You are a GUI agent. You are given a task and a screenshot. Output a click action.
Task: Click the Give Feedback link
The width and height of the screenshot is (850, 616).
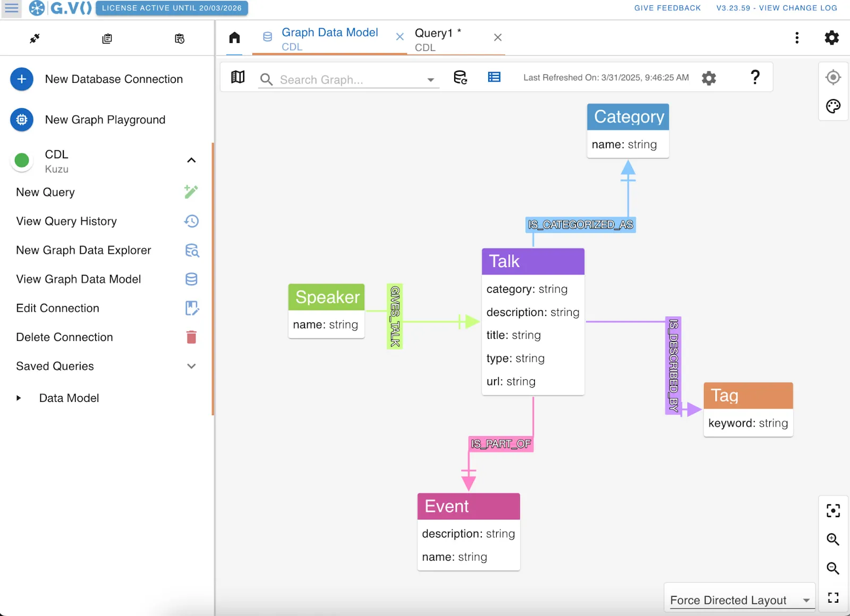667,8
